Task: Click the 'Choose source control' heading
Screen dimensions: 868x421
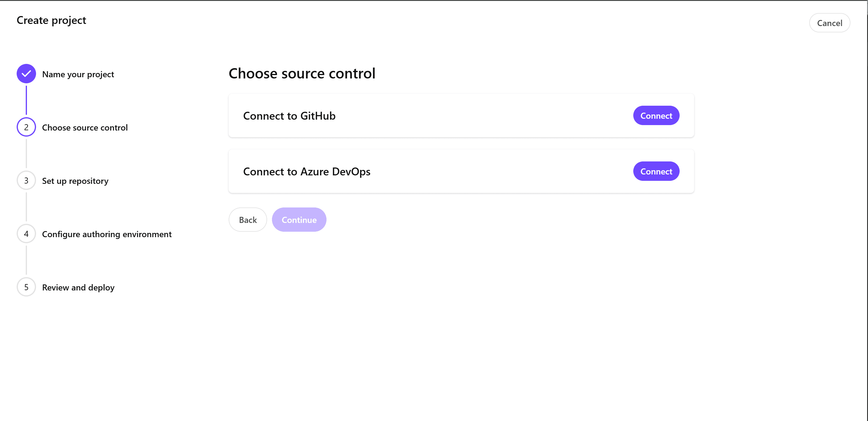Action: [302, 73]
